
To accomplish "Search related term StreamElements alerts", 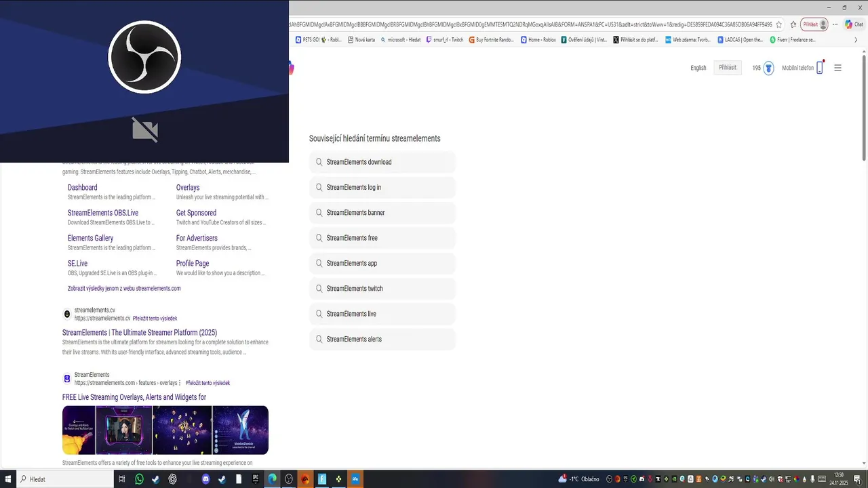I will click(x=382, y=339).
